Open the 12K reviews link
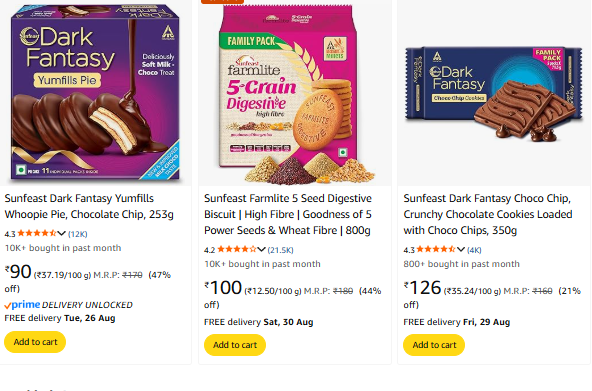This screenshot has width=592, height=391. 78,234
